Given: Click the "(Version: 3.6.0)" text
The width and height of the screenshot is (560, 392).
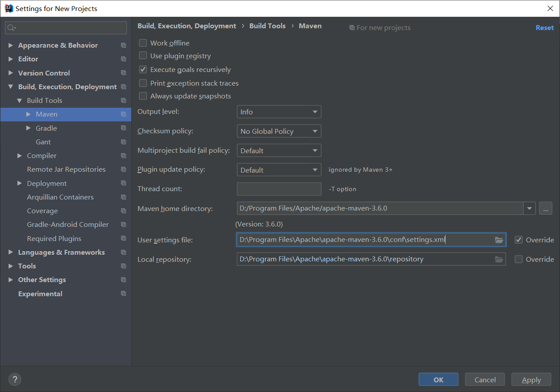Looking at the screenshot, I should 259,224.
